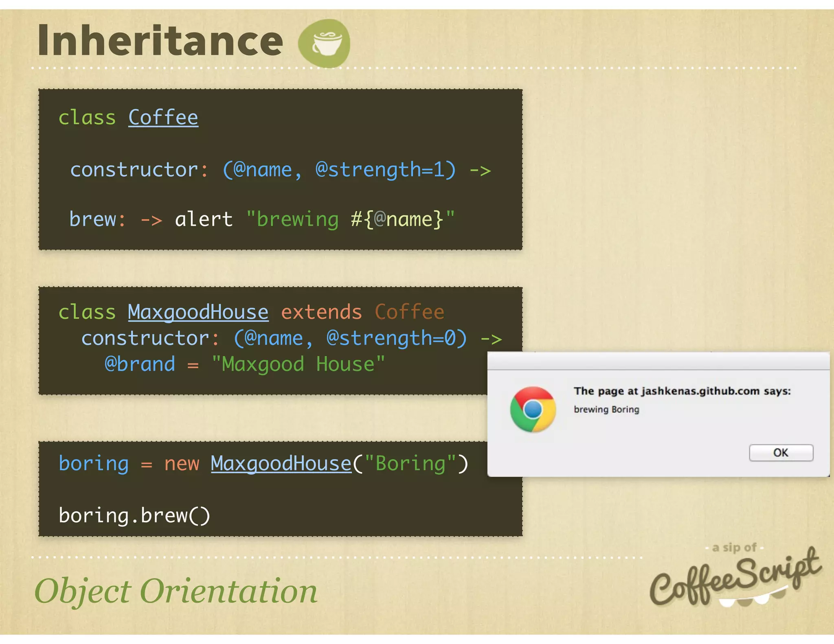Click the "Inheritance" slide title
Viewport: 834px width, 644px height.
tap(160, 40)
